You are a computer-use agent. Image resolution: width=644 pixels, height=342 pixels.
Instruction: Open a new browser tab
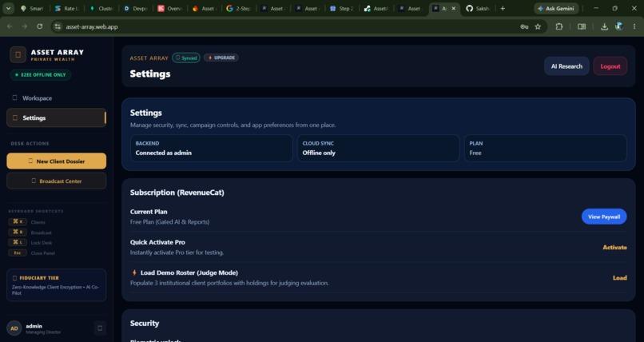tap(503, 8)
